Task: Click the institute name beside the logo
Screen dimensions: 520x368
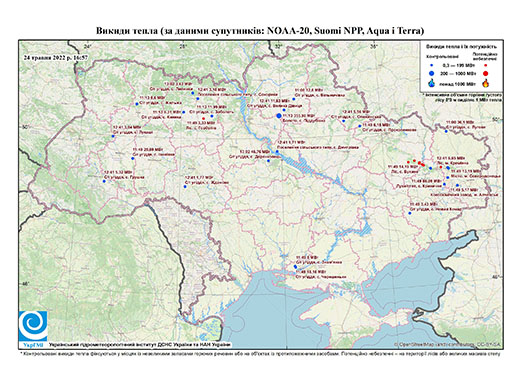Action: (140, 344)
